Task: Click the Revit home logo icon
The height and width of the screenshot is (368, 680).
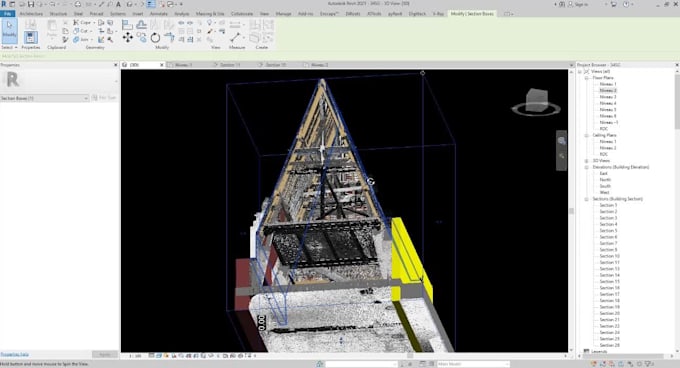Action: click(x=4, y=4)
